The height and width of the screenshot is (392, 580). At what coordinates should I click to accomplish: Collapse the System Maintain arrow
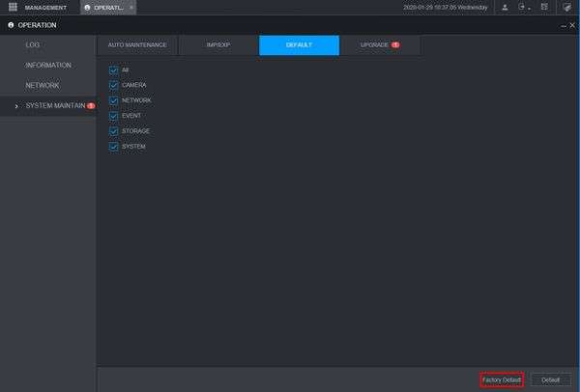[16, 106]
